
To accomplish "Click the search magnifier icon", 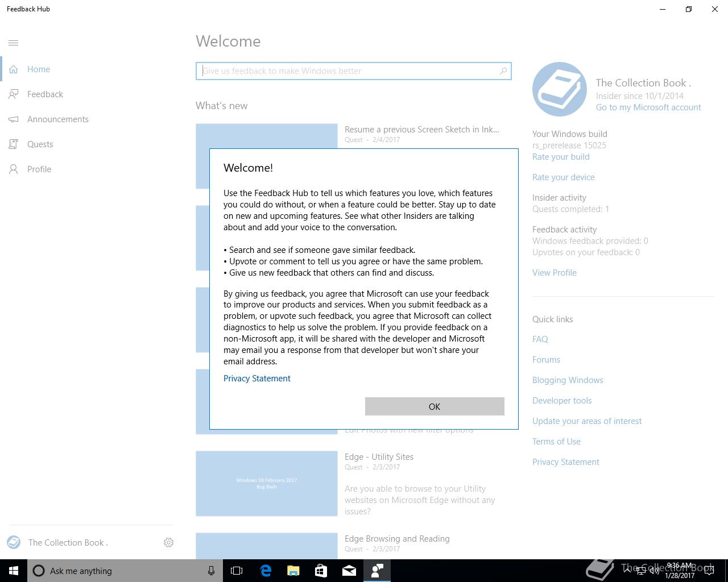I will 503,71.
